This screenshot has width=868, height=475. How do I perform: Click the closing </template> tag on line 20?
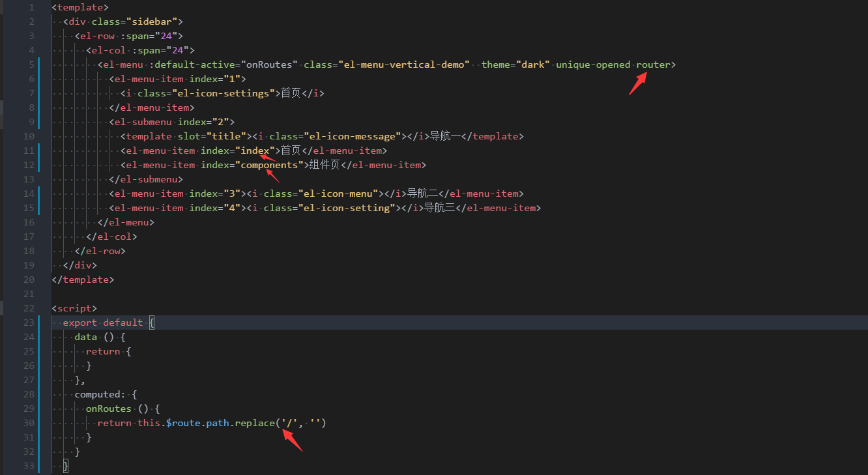tap(83, 280)
